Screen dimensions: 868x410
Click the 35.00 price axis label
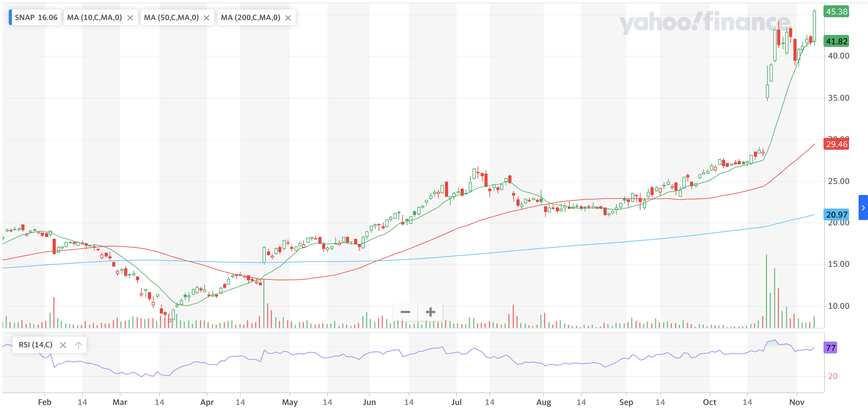point(838,98)
